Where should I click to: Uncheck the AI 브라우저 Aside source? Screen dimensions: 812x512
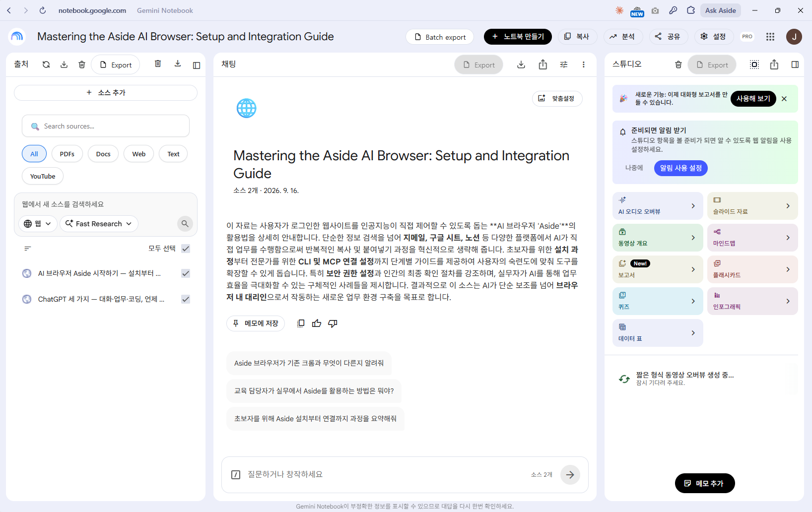186,273
